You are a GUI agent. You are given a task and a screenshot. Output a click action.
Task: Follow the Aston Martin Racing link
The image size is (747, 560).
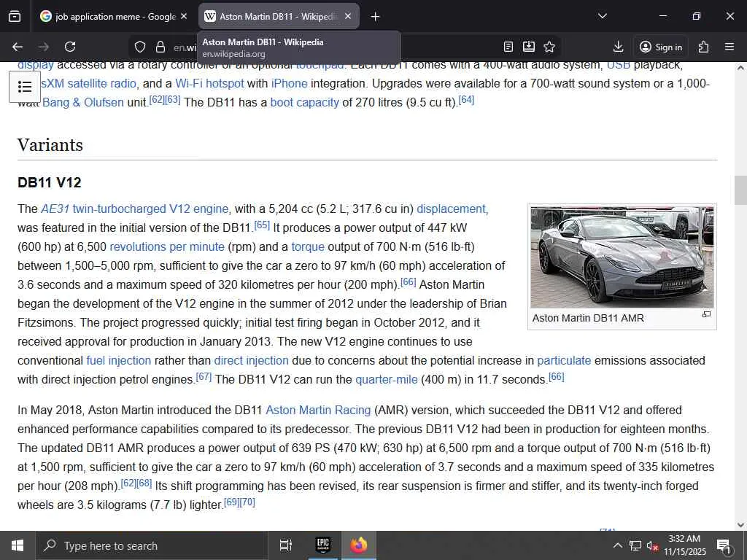click(x=318, y=410)
